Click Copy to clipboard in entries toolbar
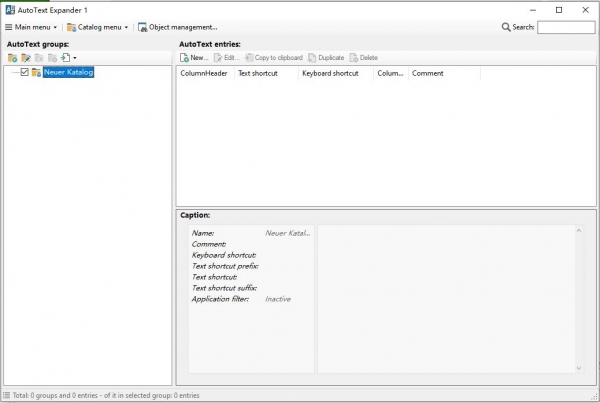600x403 pixels. tap(274, 58)
